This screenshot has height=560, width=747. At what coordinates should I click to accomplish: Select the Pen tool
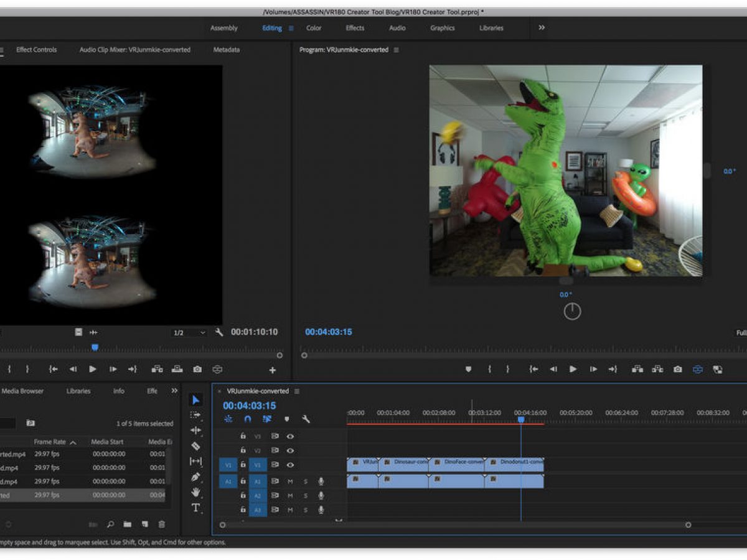(x=195, y=477)
